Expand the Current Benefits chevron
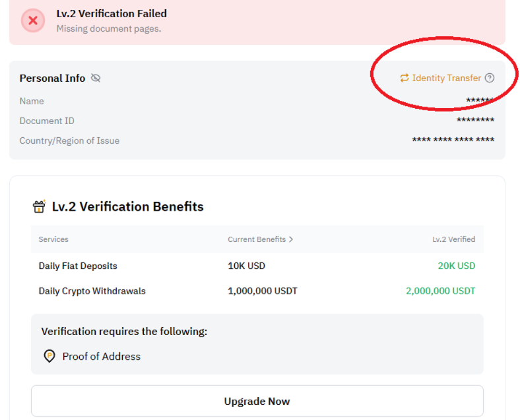This screenshot has height=420, width=520. [x=291, y=239]
